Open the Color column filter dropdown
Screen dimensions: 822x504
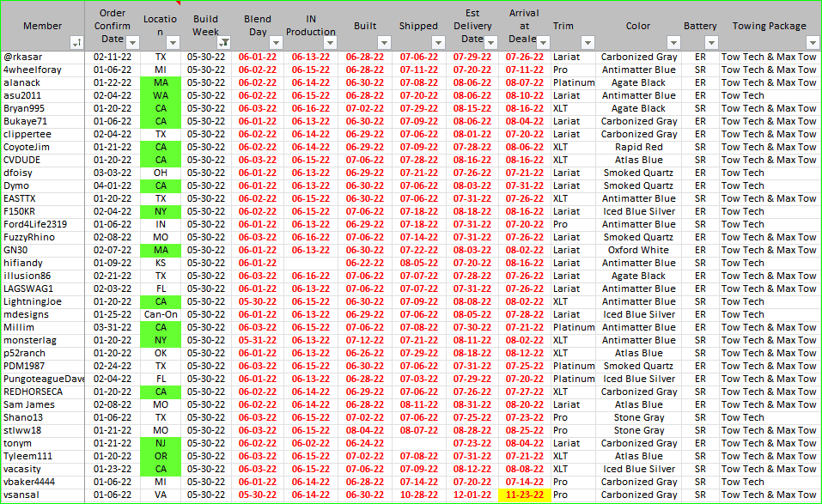[673, 42]
